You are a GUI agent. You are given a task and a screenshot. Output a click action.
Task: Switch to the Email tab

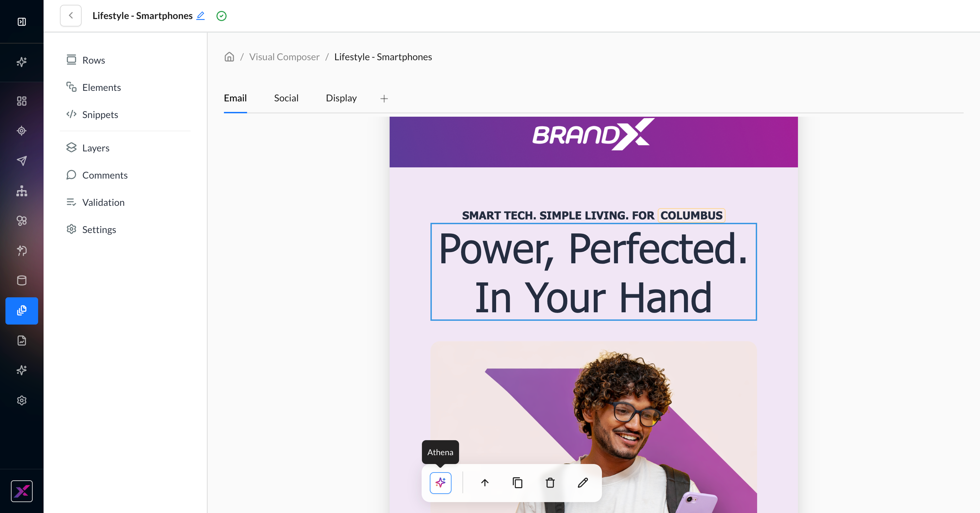235,98
